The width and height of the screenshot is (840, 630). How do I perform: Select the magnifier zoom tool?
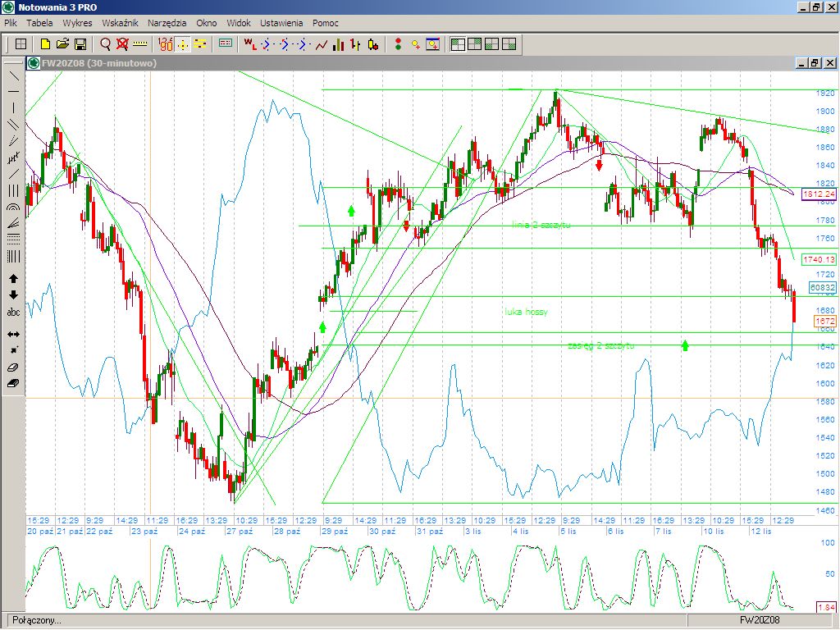pos(105,44)
